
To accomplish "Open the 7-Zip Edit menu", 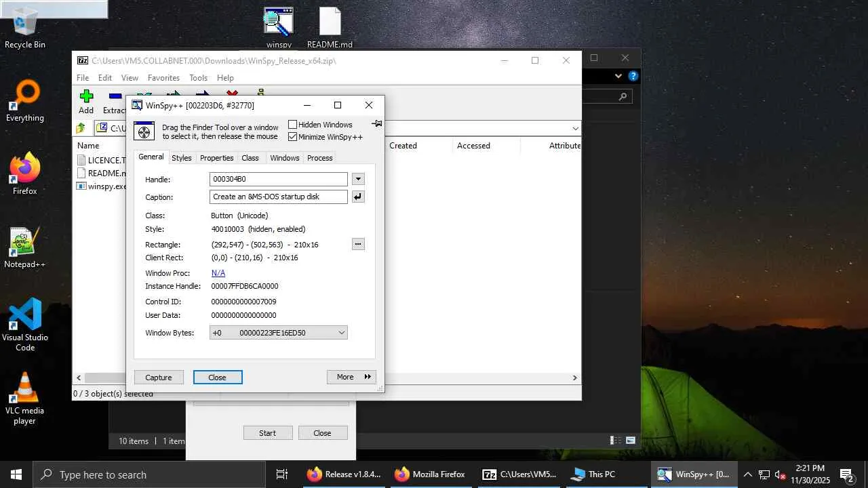I will click(105, 78).
